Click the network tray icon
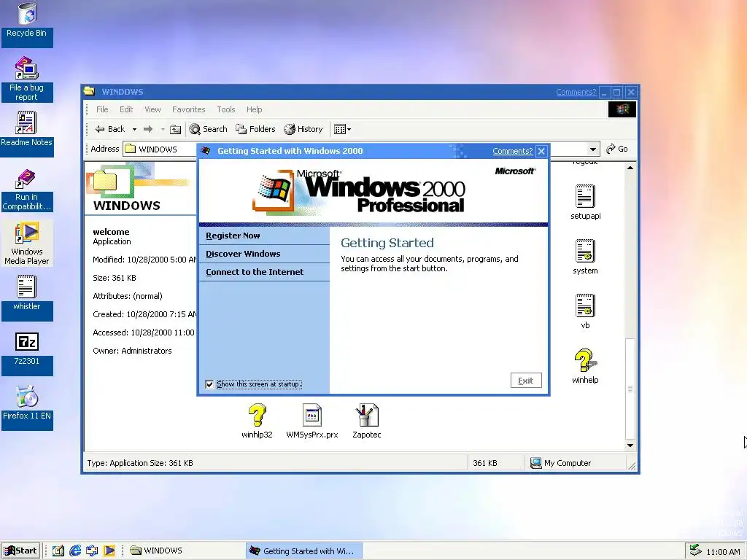This screenshot has height=560, width=747. [695, 551]
